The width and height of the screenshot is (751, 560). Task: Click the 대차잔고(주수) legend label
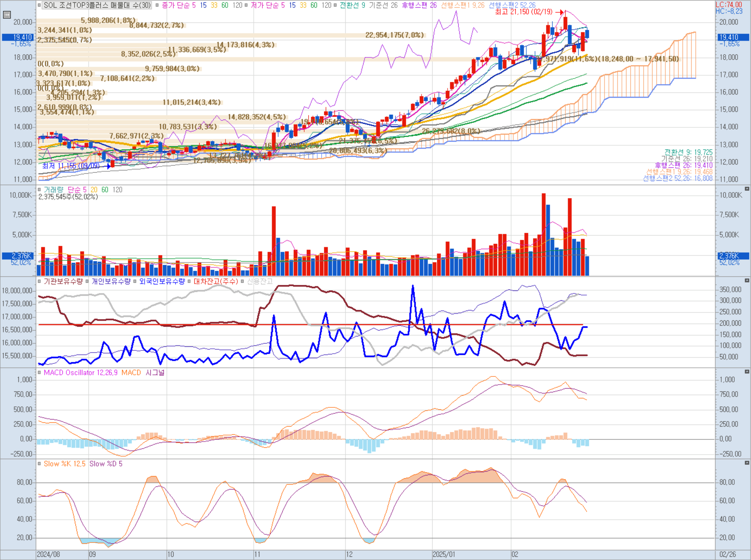[216, 281]
